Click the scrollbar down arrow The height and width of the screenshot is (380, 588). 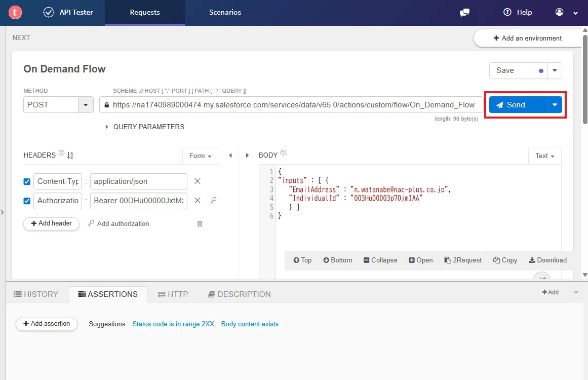click(585, 275)
